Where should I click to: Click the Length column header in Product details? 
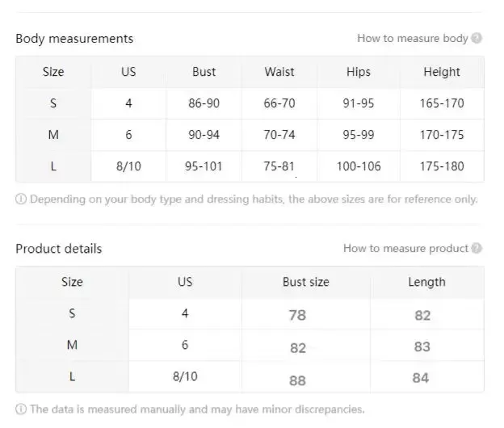point(426,282)
